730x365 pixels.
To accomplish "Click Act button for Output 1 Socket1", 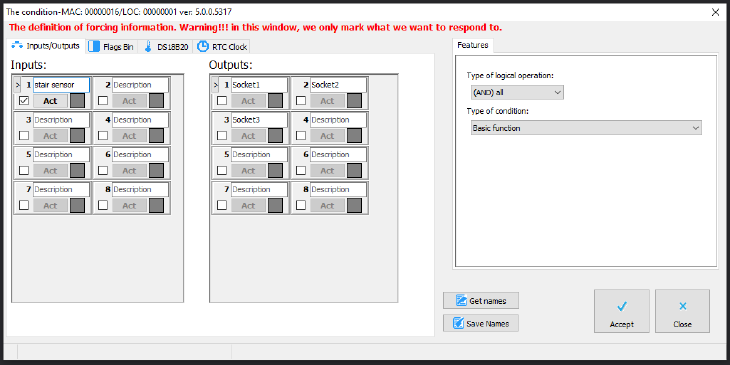I will (x=249, y=101).
